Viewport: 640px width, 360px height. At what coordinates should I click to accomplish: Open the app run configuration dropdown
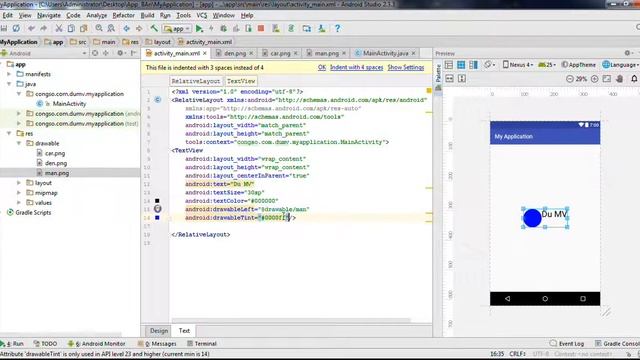point(177,29)
